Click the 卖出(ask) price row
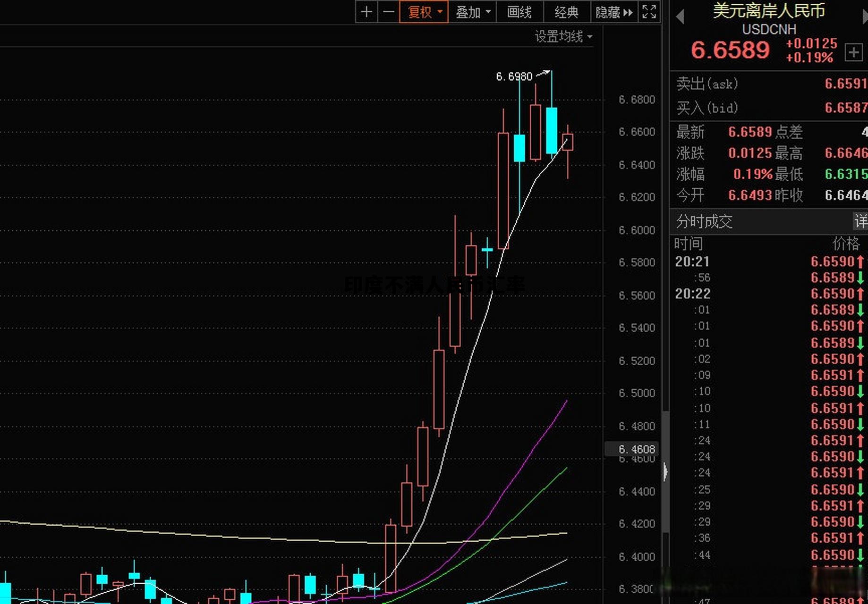868x604 pixels. pyautogui.click(x=770, y=84)
